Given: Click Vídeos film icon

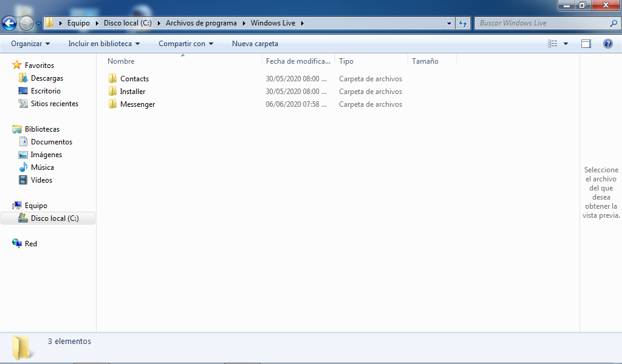Looking at the screenshot, I should click(23, 180).
